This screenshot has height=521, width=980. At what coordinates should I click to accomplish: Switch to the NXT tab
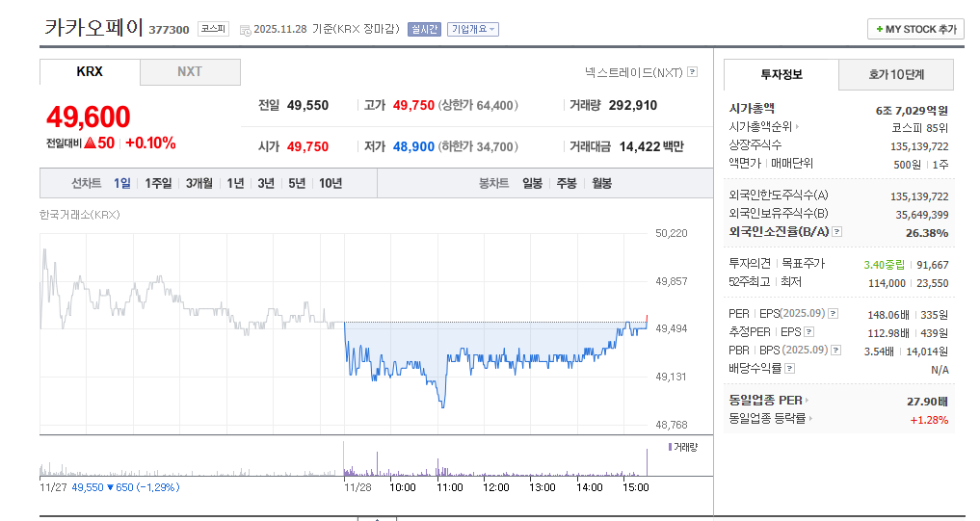click(190, 72)
